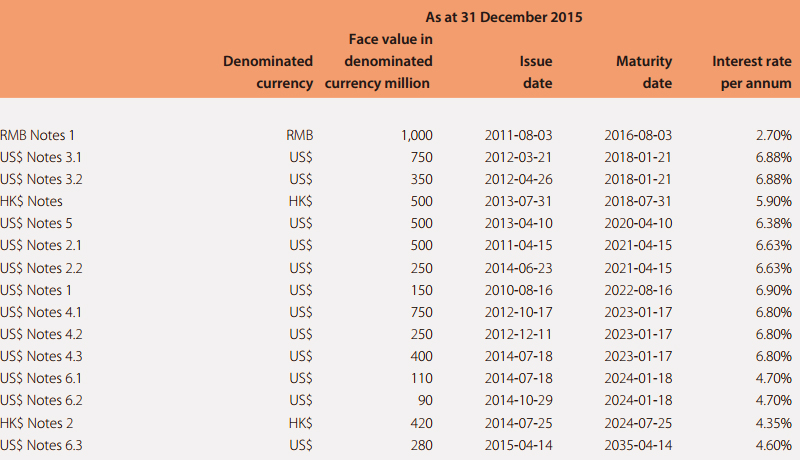
Task: Select the 'US$ Notes 5' row label
Action: 36,223
